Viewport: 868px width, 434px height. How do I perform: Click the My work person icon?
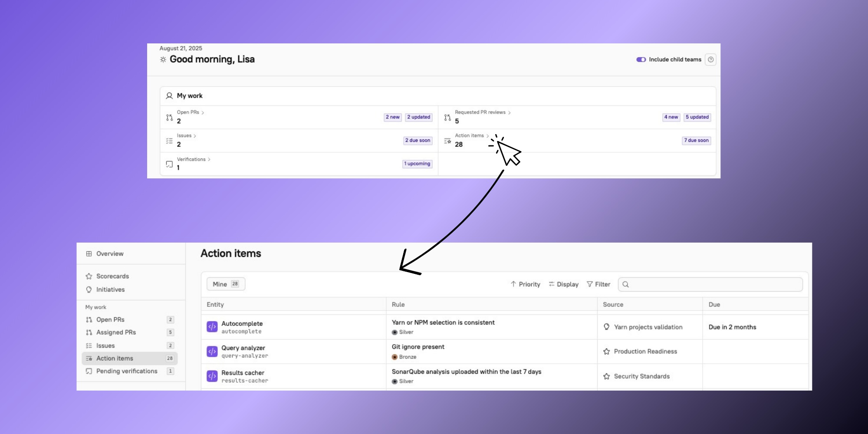[169, 95]
